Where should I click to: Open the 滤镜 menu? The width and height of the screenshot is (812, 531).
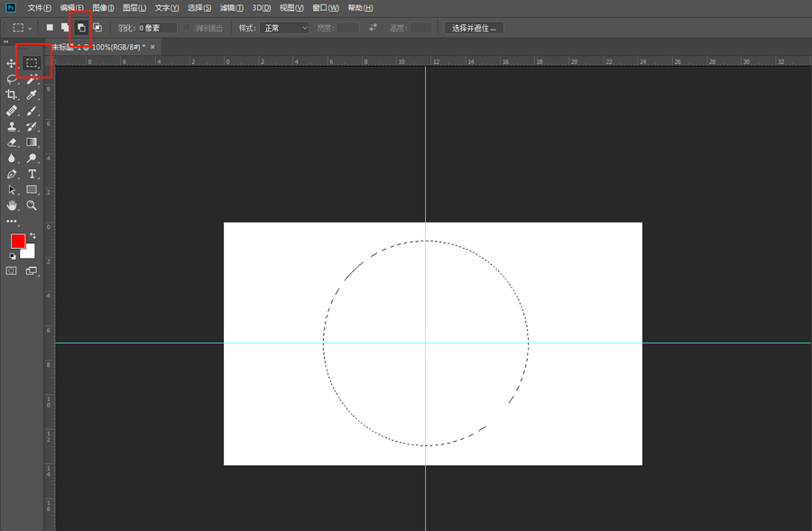pyautogui.click(x=232, y=8)
